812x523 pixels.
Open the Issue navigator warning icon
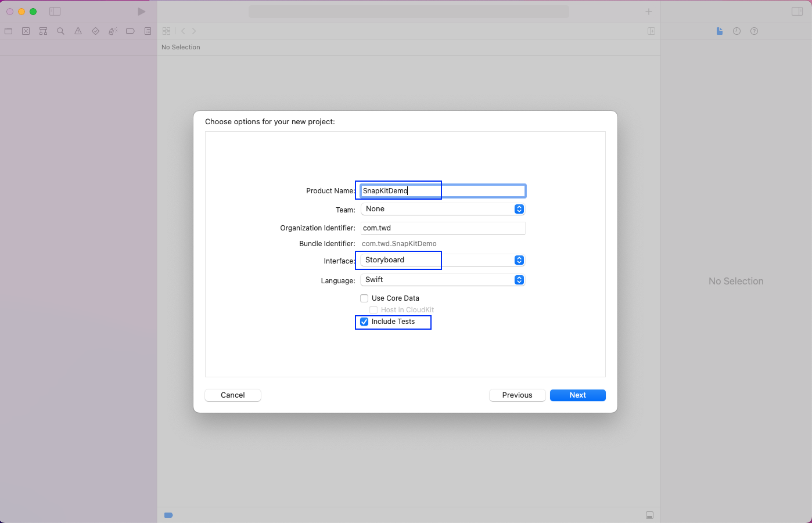point(78,31)
